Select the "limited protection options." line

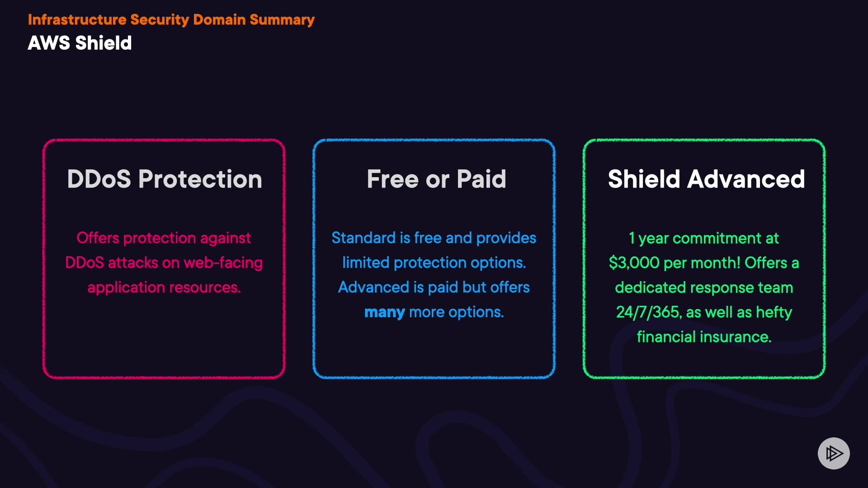[x=434, y=263]
